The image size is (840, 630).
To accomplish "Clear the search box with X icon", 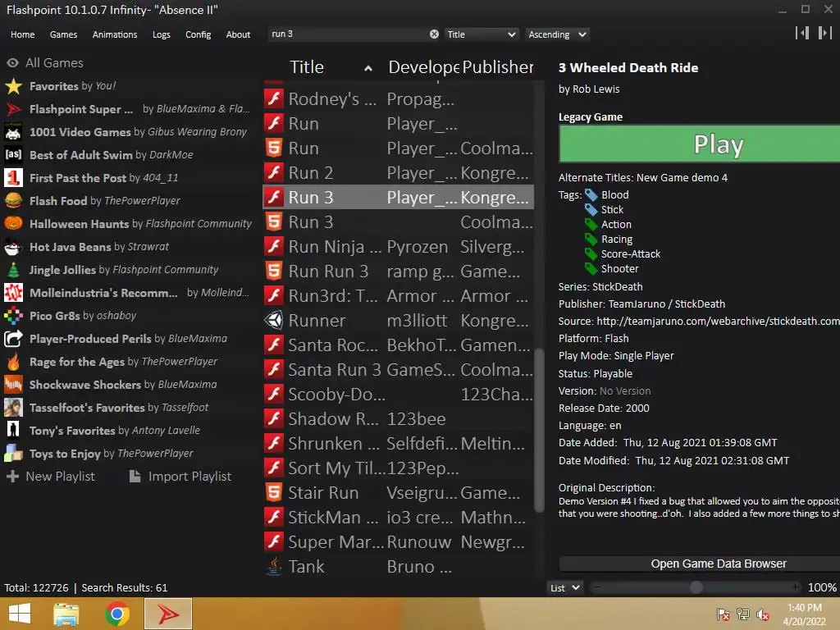I will tap(434, 34).
